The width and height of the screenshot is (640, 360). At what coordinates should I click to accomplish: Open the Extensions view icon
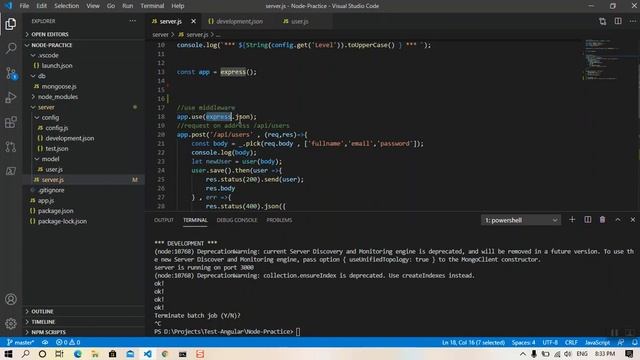pyautogui.click(x=11, y=122)
